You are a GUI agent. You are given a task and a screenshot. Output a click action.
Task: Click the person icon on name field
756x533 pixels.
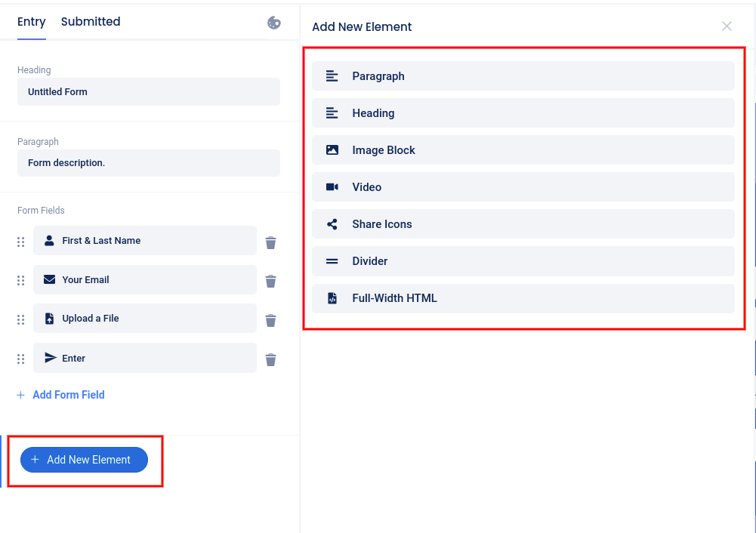[49, 241]
